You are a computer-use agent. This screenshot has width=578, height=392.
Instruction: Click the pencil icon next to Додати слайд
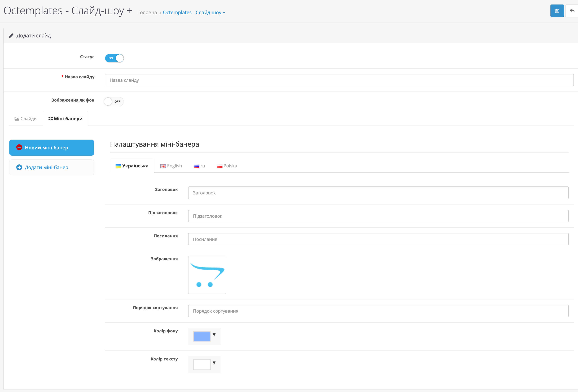tap(11, 36)
